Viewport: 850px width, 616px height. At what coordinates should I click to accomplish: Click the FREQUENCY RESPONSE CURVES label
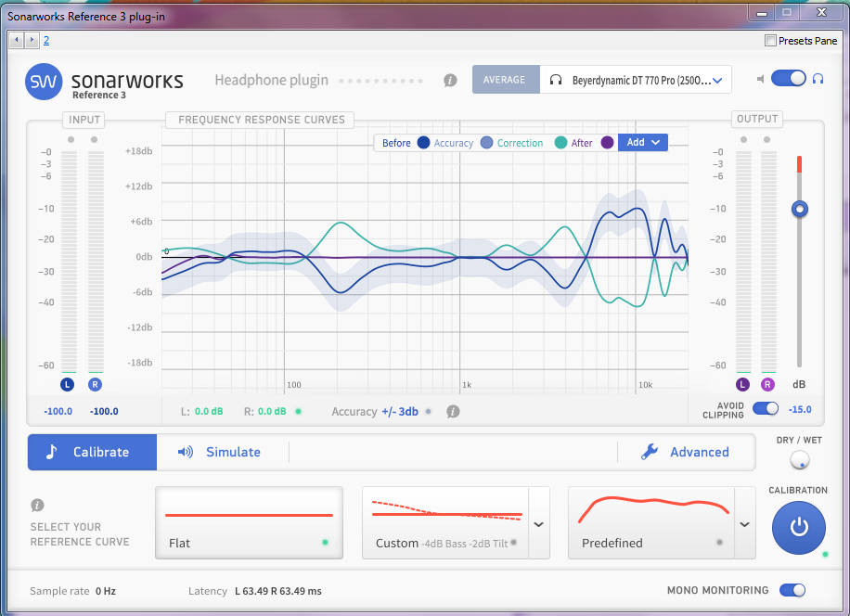(262, 120)
